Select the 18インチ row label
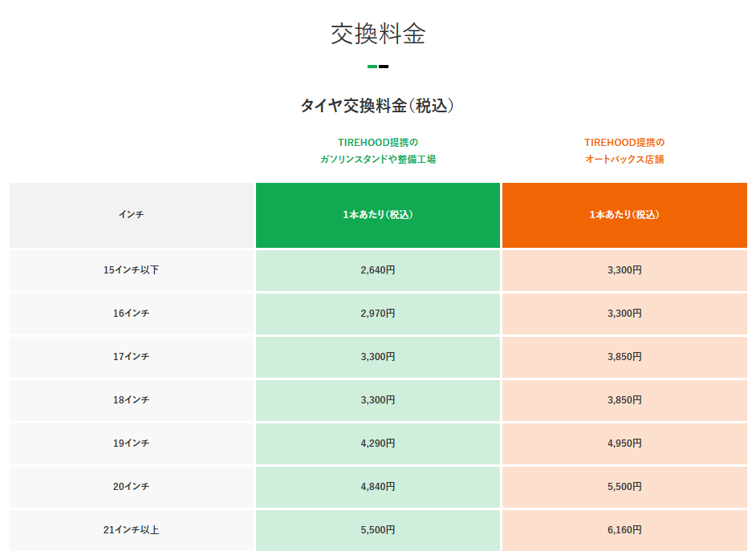Viewport: 756px width, 559px height. coord(131,400)
